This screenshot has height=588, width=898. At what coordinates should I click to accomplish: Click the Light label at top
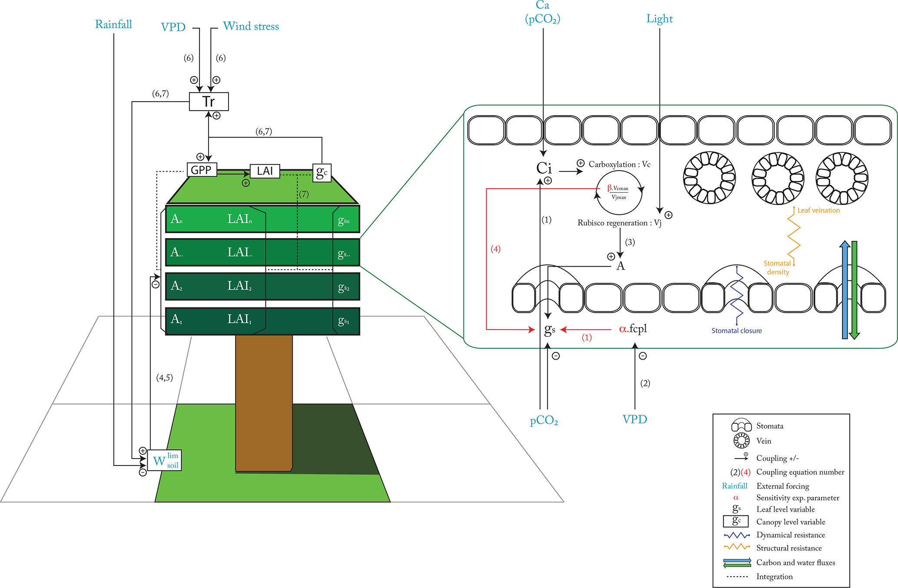659,19
